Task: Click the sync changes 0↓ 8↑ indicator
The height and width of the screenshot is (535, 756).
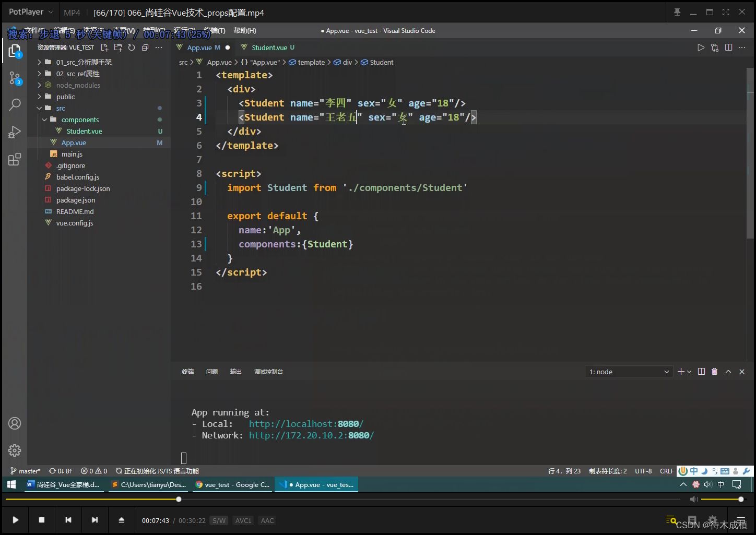Action: [61, 471]
